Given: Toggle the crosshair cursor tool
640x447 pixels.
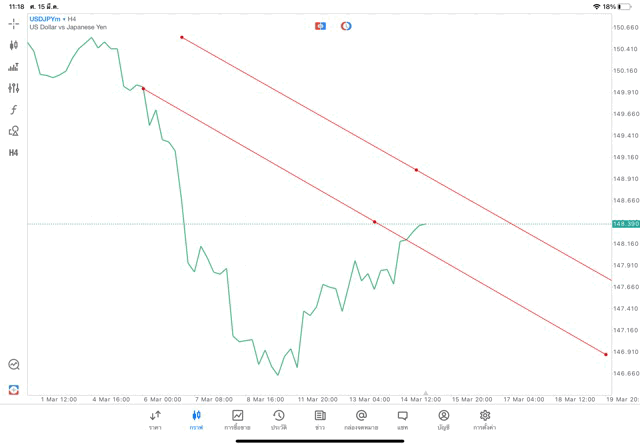Looking at the screenshot, I should pyautogui.click(x=14, y=23).
